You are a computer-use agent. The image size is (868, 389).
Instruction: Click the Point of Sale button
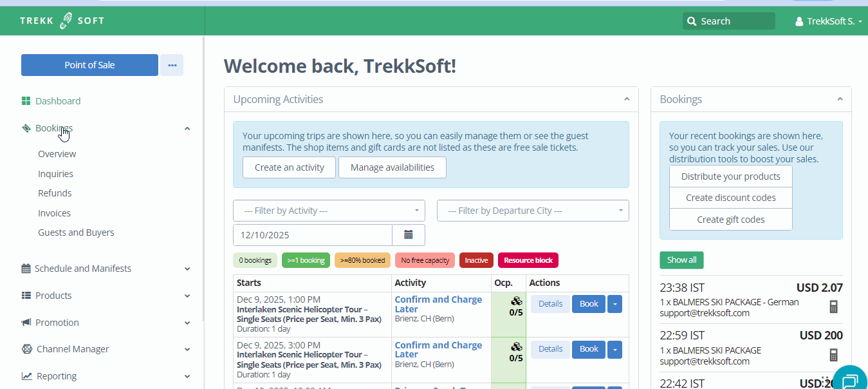[89, 65]
